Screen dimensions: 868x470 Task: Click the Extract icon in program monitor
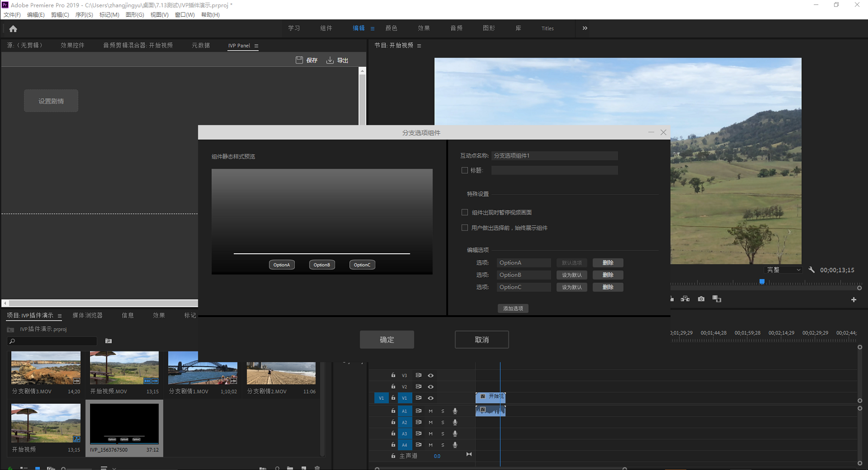685,299
